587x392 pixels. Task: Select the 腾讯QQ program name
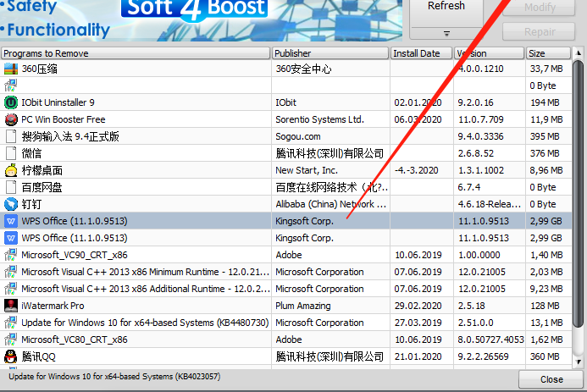(x=39, y=356)
